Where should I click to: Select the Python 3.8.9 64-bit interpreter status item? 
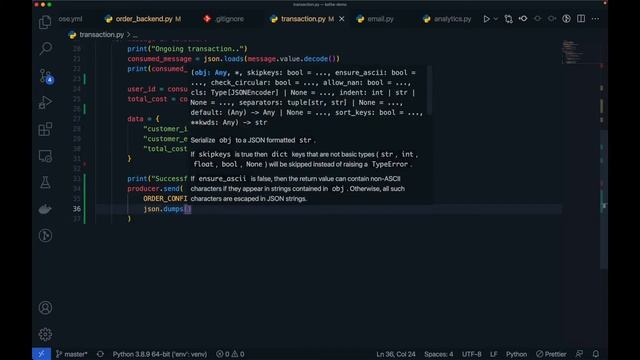pyautogui.click(x=160, y=354)
